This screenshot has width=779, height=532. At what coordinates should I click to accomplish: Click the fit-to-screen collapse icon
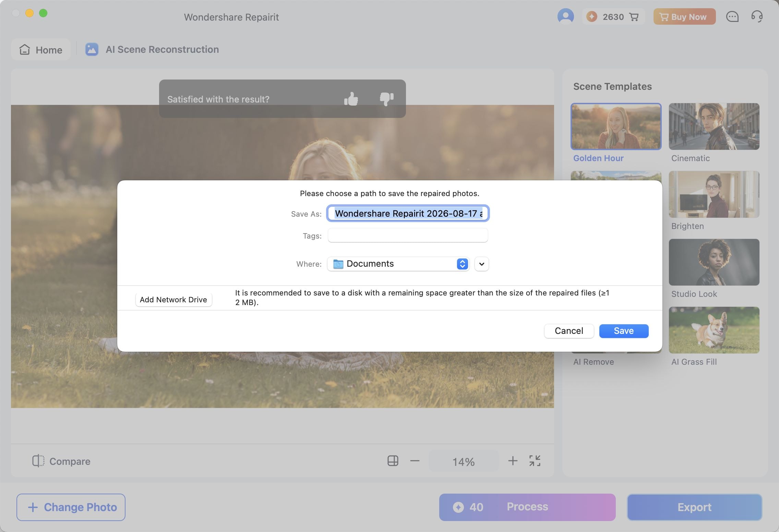[535, 461]
